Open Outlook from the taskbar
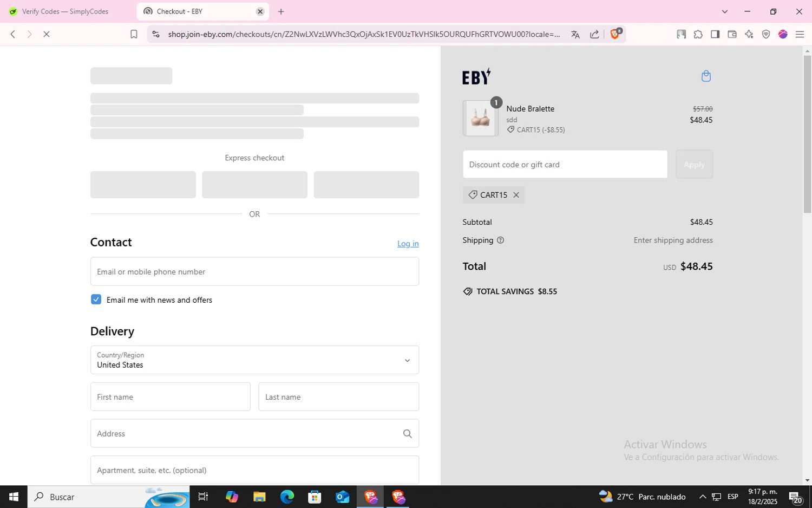Viewport: 812px width, 508px height. coord(342,497)
